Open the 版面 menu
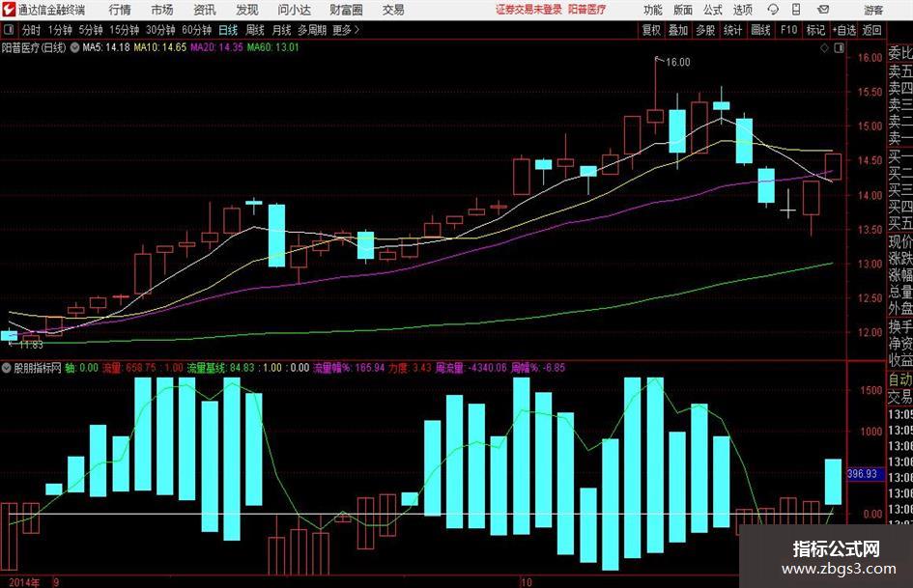The width and height of the screenshot is (913, 588). click(x=682, y=10)
